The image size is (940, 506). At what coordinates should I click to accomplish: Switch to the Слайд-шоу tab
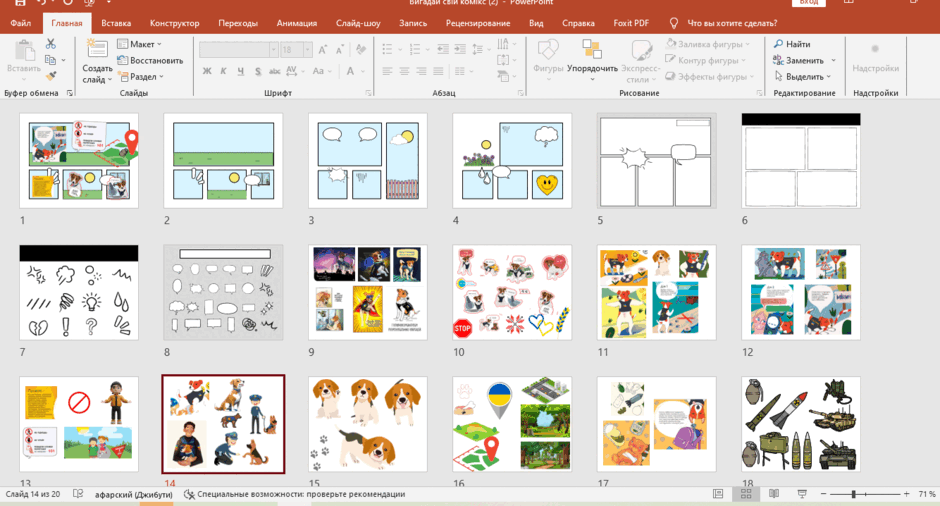(358, 23)
